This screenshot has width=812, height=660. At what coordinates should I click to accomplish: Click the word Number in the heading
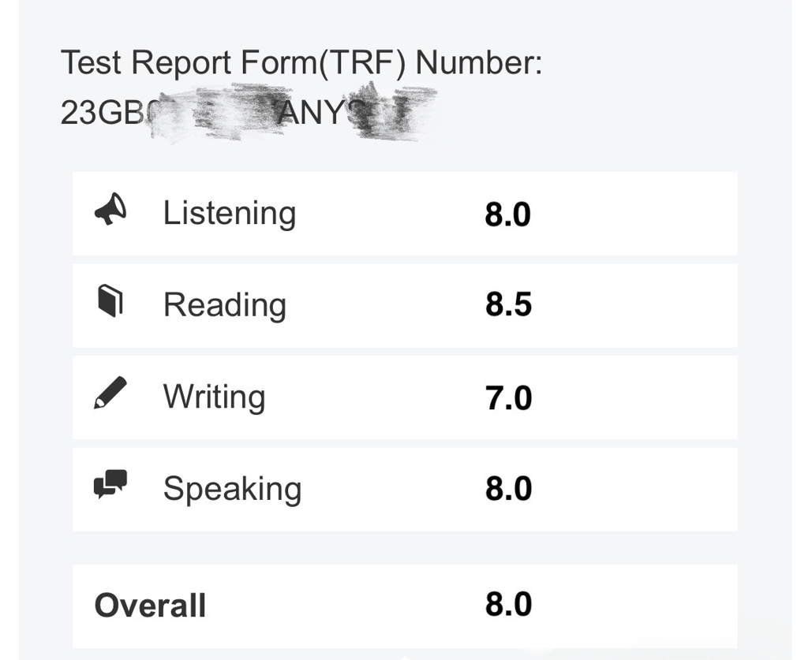tap(478, 62)
